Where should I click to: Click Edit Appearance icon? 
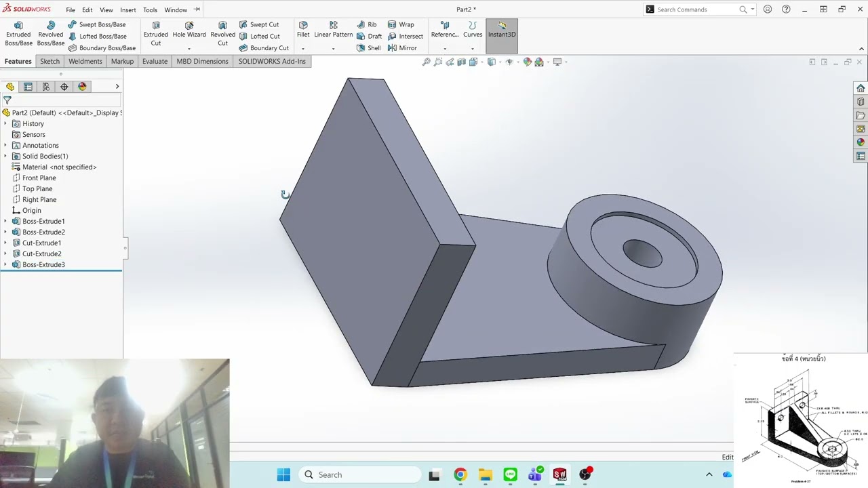tap(528, 62)
